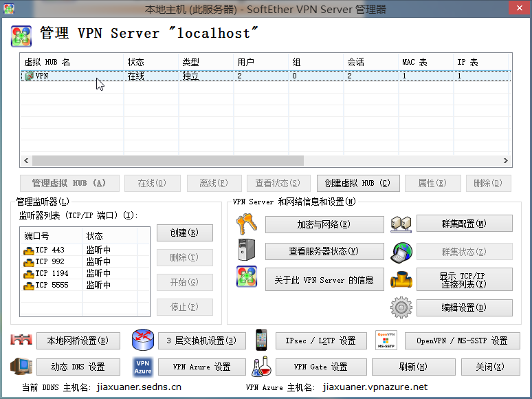Image resolution: width=532 pixels, height=399 pixels.
Task: Click the red bridge icon beside 本地网桥设置
Action: coord(21,341)
